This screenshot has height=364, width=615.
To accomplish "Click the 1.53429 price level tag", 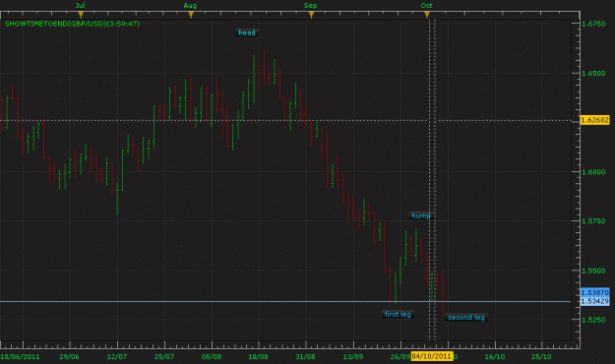I will 594,301.
